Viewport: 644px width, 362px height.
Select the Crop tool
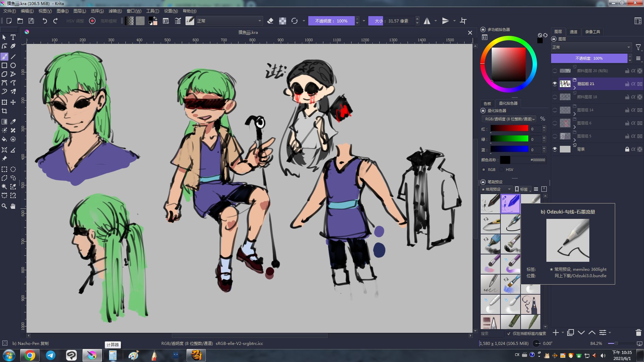pyautogui.click(x=4, y=111)
